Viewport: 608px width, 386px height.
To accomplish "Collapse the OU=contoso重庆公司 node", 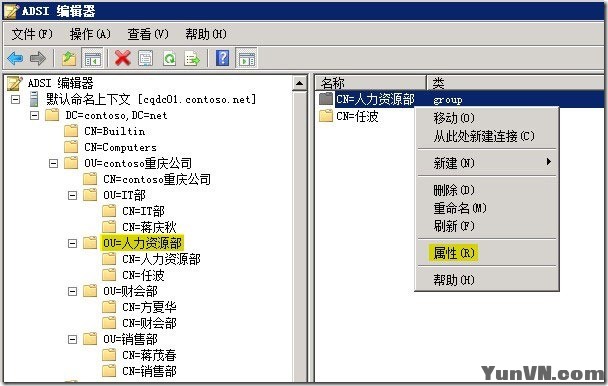I will (x=54, y=163).
